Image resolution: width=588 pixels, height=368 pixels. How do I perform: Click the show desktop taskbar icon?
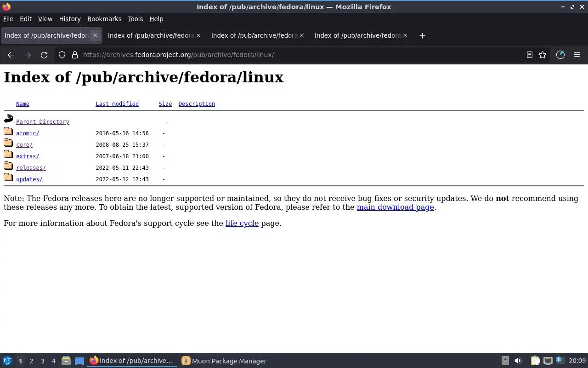(79, 361)
